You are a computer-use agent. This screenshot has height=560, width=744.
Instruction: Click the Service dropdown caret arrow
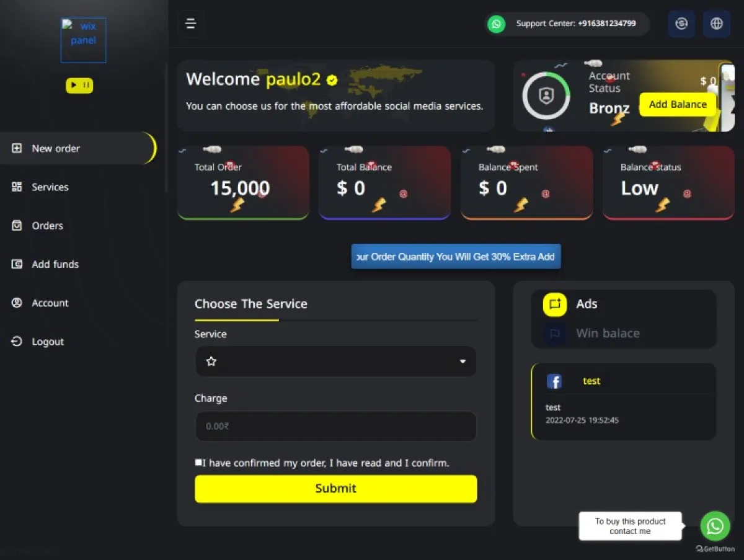[463, 362]
